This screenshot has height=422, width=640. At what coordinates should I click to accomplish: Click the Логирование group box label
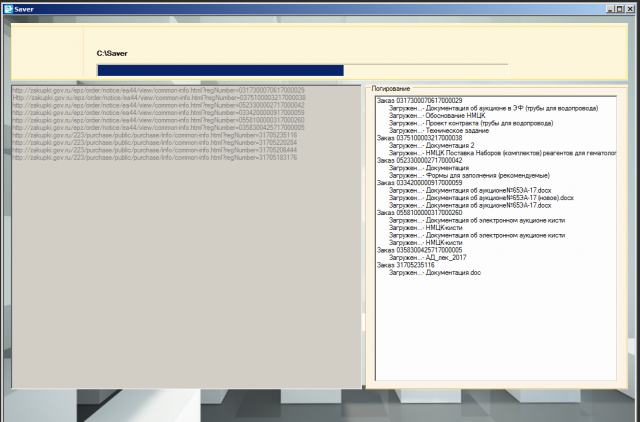391,89
